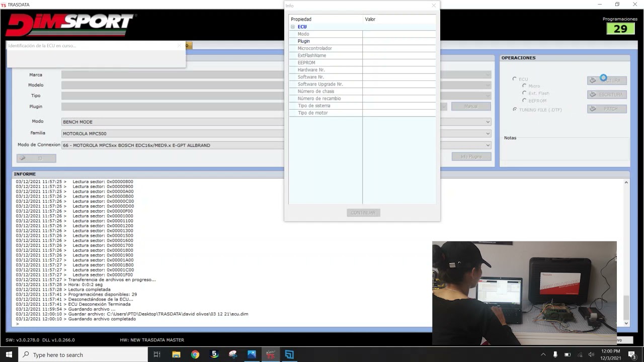This screenshot has height=362, width=644.
Task: Click log line 'Lectura completada'
Action: 90,290
